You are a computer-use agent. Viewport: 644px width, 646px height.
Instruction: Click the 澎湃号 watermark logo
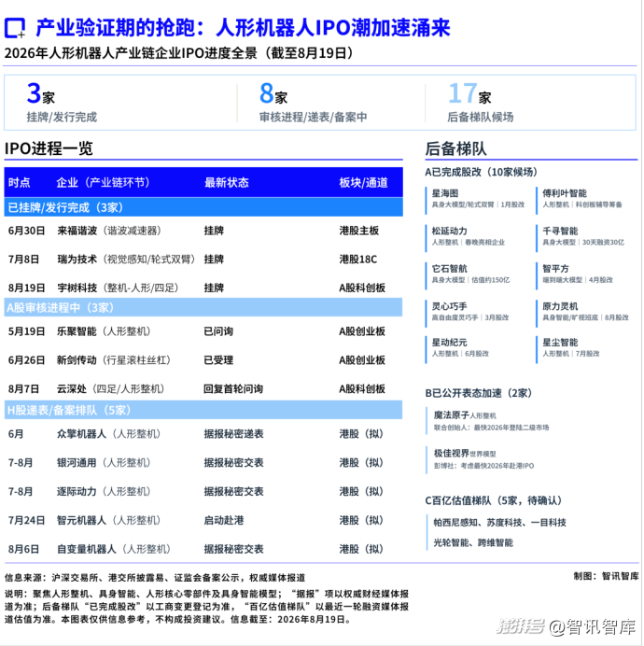tap(520, 626)
